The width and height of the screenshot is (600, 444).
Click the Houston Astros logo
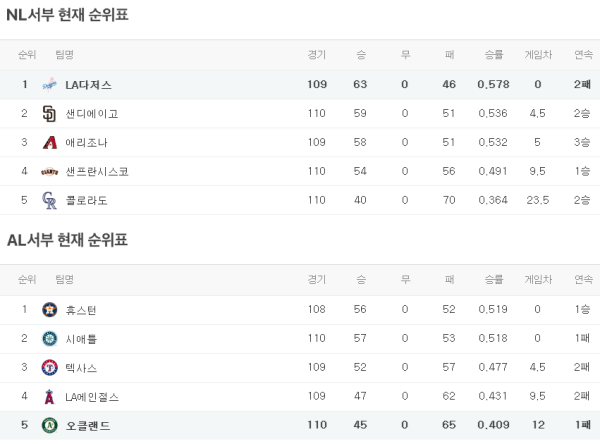click(50, 310)
